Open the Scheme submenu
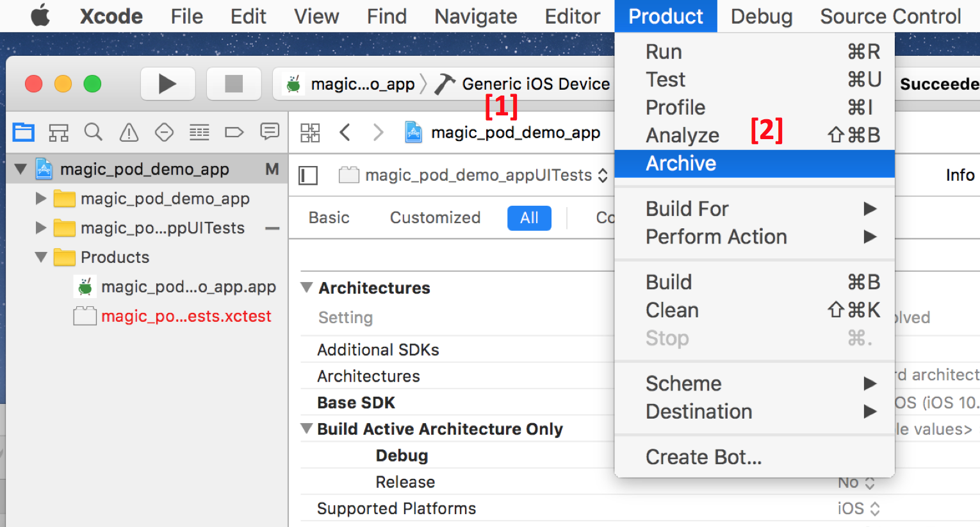Image resolution: width=980 pixels, height=527 pixels. tap(755, 383)
